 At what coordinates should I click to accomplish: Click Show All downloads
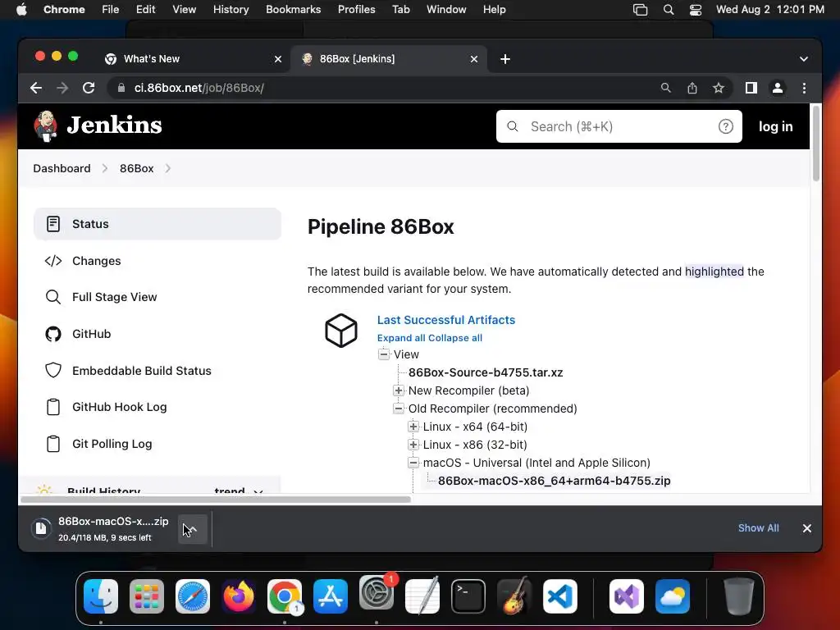pyautogui.click(x=758, y=528)
